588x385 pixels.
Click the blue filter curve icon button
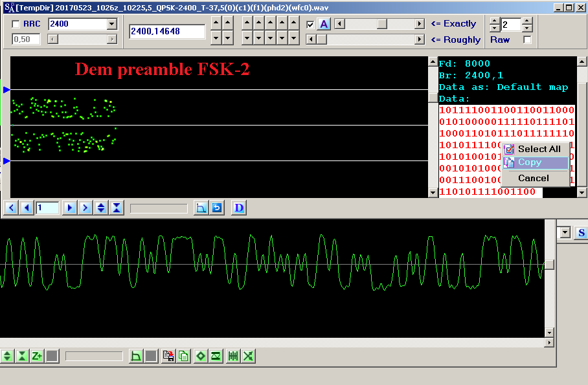pyautogui.click(x=201, y=208)
